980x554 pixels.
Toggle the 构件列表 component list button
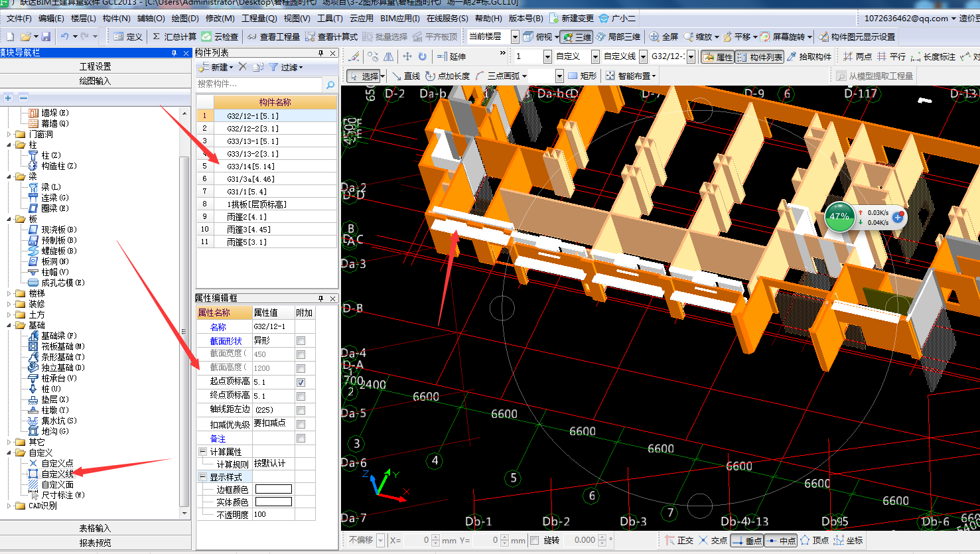click(x=760, y=57)
